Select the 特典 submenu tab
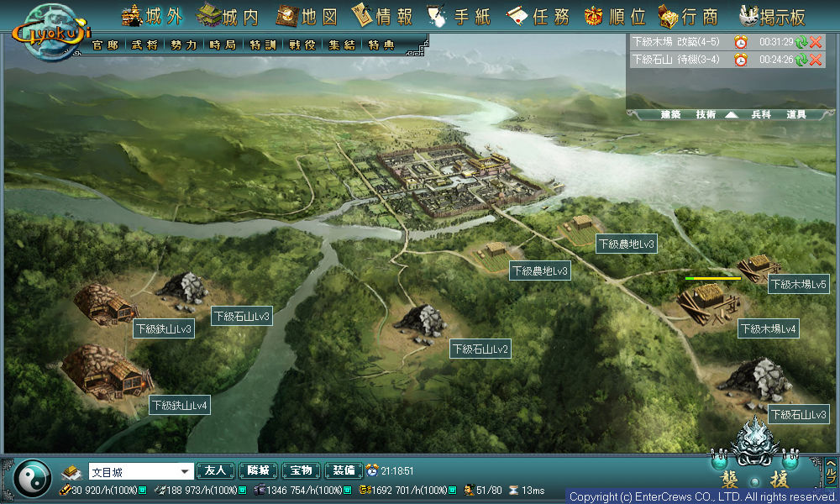Screen dimensions: 840x504 [x=381, y=45]
